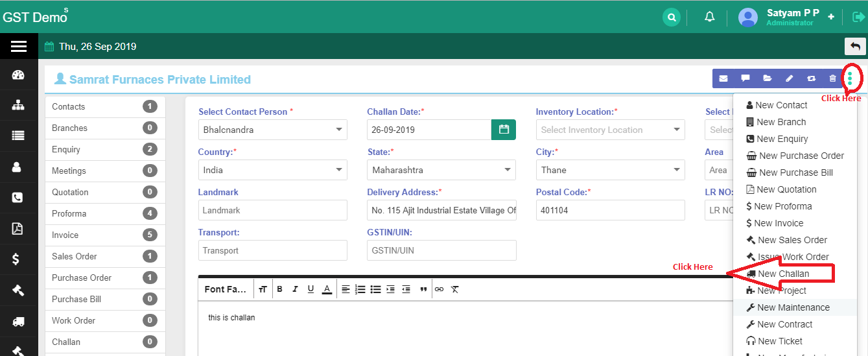
Task: Click Samrat Furnaces Private Limited title
Action: (x=160, y=79)
